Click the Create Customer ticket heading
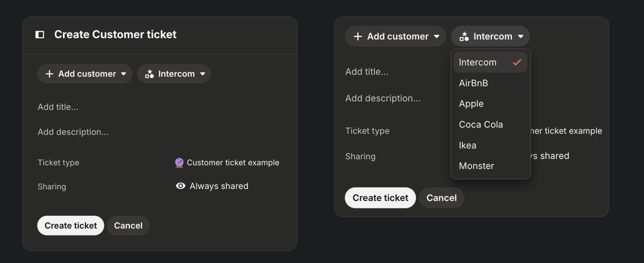Viewport: 644px width, 263px height. (115, 34)
